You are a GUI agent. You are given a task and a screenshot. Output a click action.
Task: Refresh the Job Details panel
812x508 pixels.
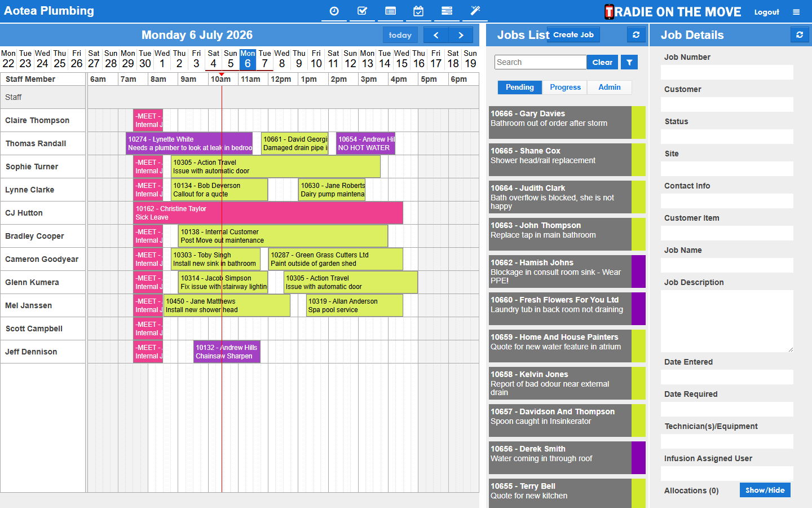pos(800,34)
